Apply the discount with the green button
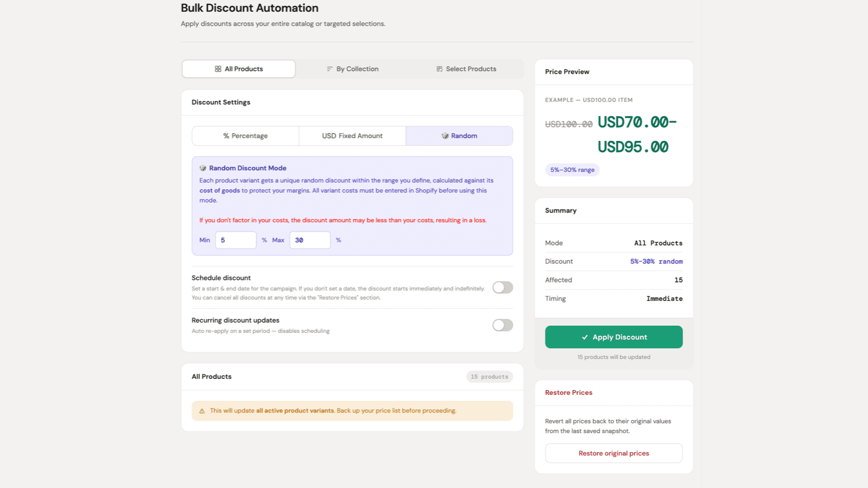The height and width of the screenshot is (488, 868). (x=614, y=337)
